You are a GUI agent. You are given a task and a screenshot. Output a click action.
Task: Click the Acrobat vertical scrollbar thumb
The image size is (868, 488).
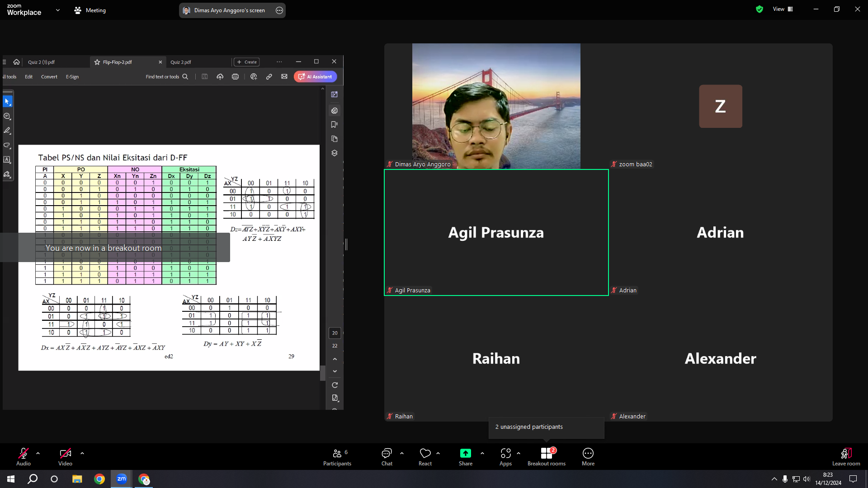(x=322, y=373)
